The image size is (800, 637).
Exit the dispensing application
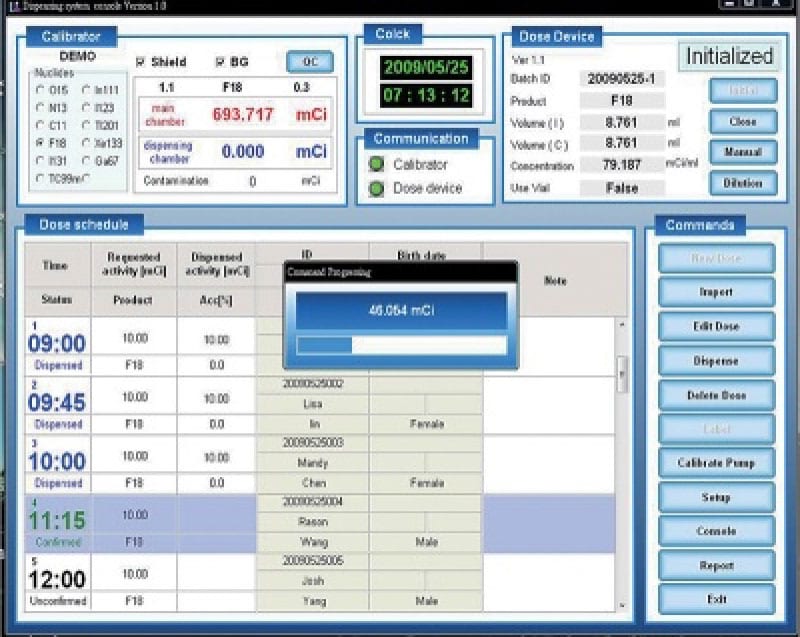(x=715, y=599)
